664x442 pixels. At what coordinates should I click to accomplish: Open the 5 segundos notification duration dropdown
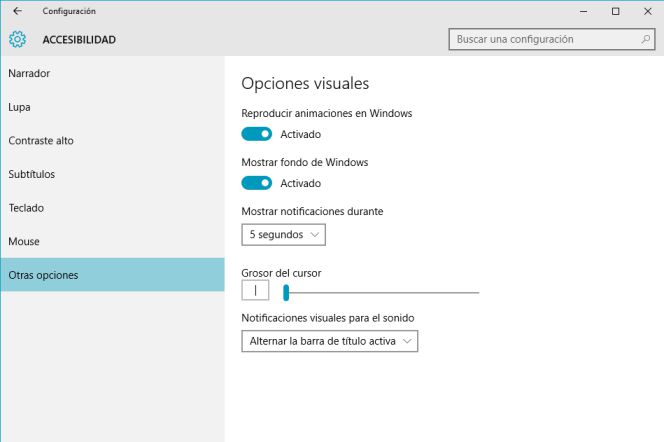(x=283, y=235)
